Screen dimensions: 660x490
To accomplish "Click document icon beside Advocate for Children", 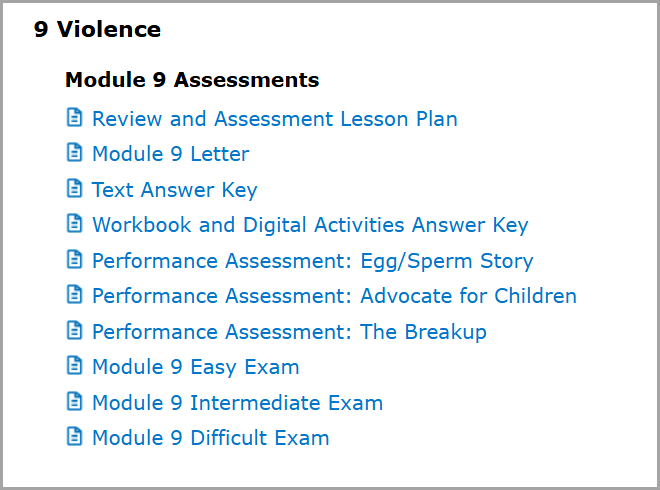I will coord(75,295).
